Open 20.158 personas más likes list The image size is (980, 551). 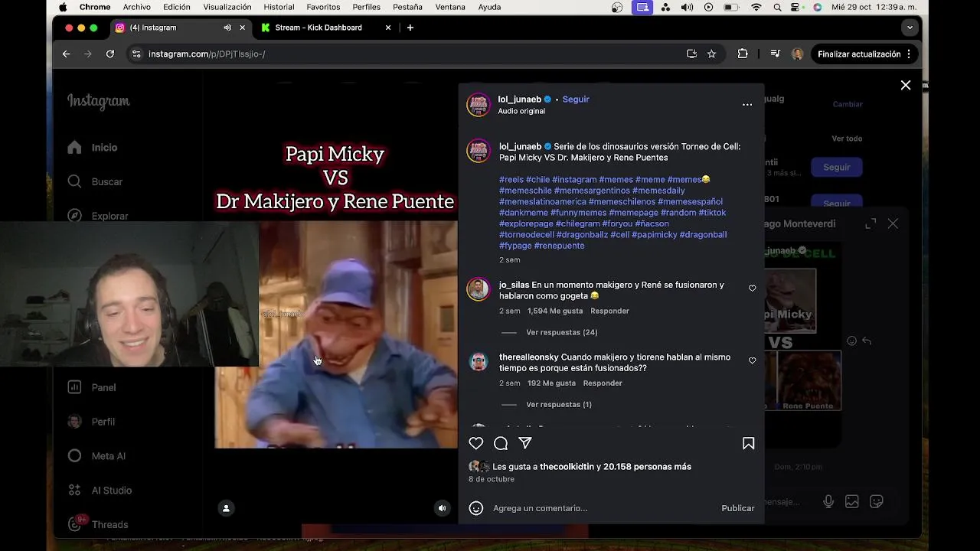click(x=647, y=467)
